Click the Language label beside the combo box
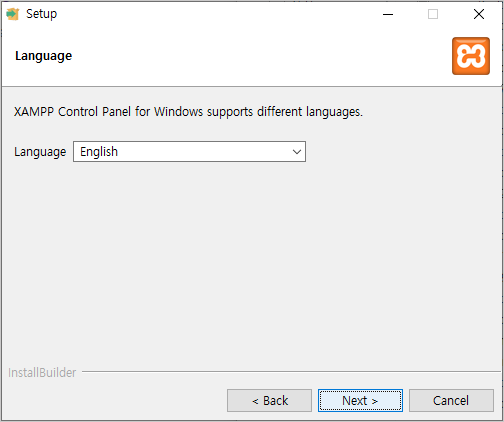Viewport: 504px width, 422px height. 40,152
